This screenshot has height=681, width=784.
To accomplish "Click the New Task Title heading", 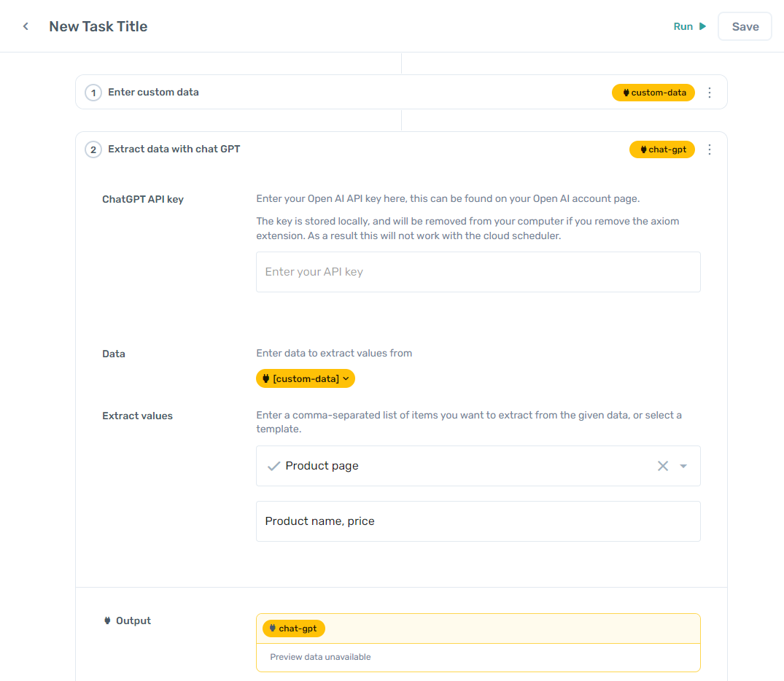I will point(98,26).
